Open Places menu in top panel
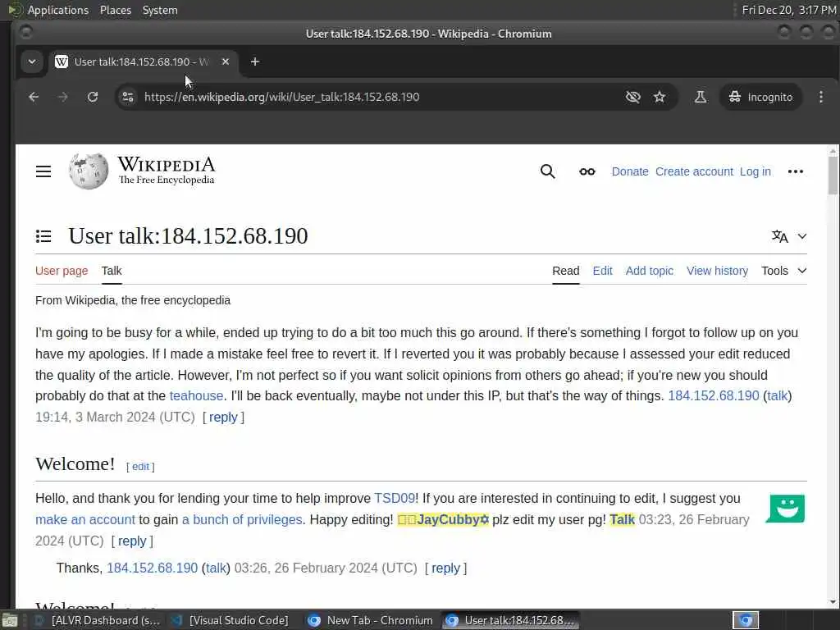This screenshot has height=630, width=840. click(115, 10)
